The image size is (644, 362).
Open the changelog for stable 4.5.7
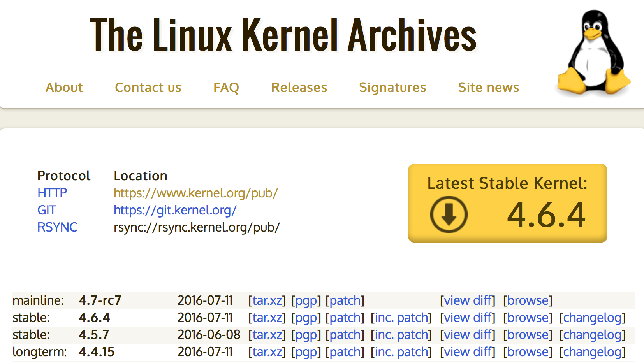(x=592, y=335)
